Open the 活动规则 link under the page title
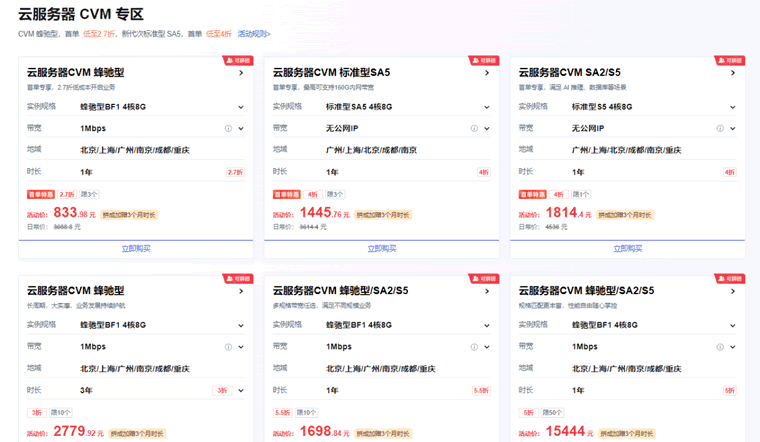The image size is (760, 442). point(253,34)
